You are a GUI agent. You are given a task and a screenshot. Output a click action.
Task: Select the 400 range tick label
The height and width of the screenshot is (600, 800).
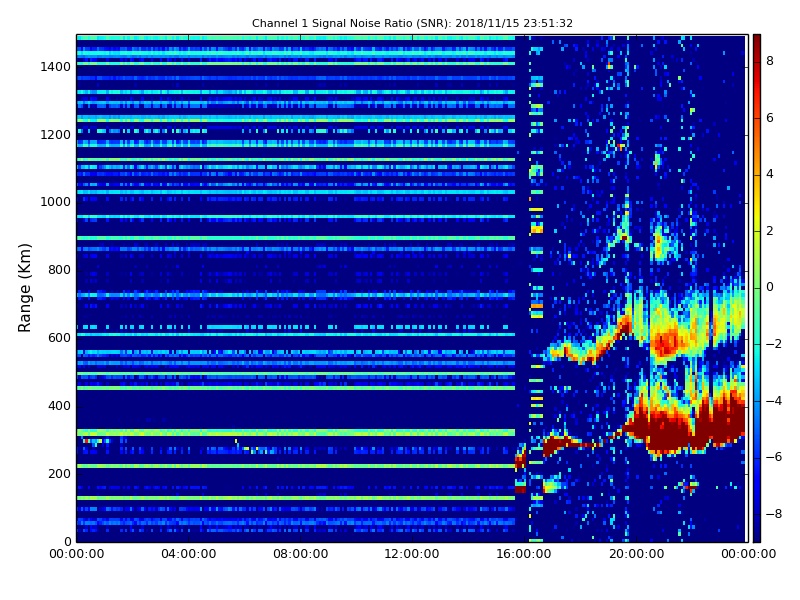click(59, 406)
